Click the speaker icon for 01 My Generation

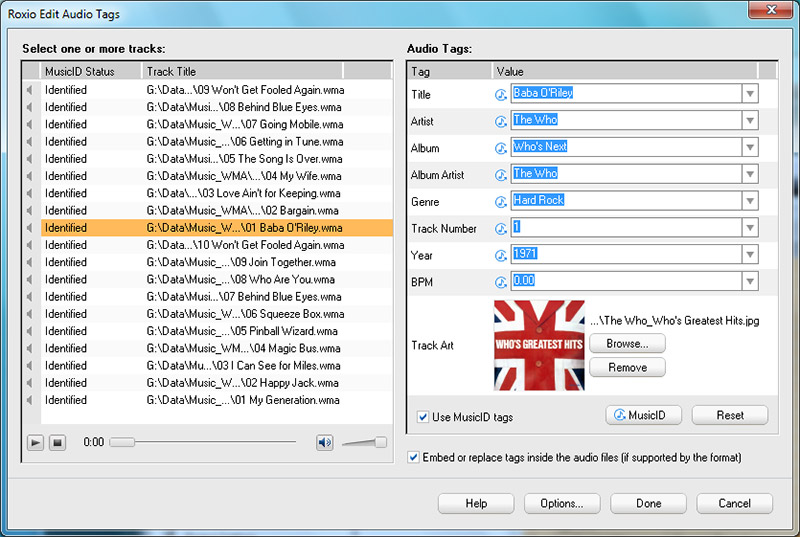coord(30,400)
